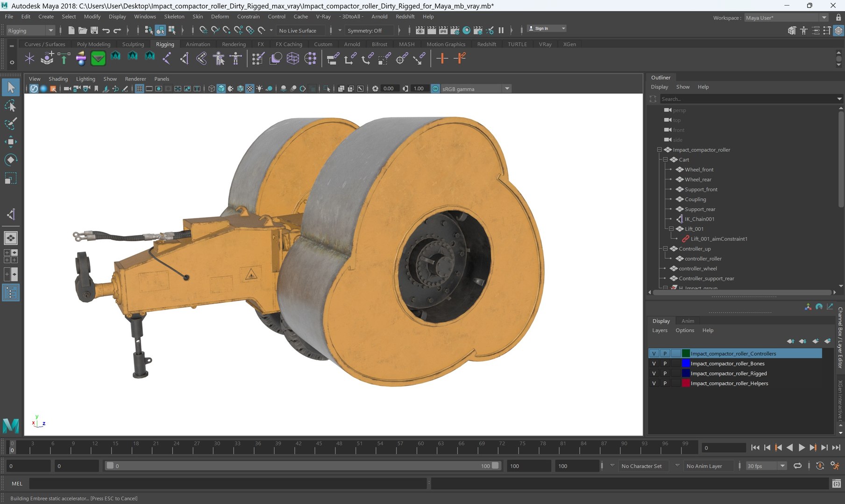Click the No Live Surface field
845x504 pixels.
(300, 30)
